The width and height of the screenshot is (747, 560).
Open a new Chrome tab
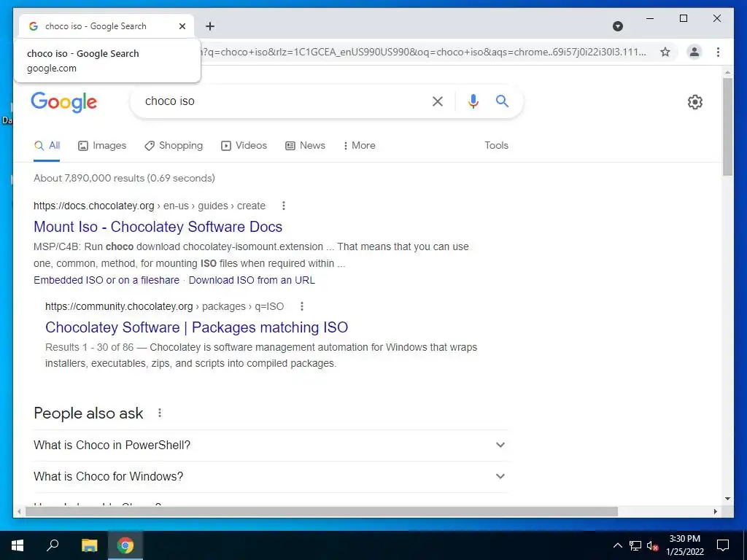[x=210, y=26]
